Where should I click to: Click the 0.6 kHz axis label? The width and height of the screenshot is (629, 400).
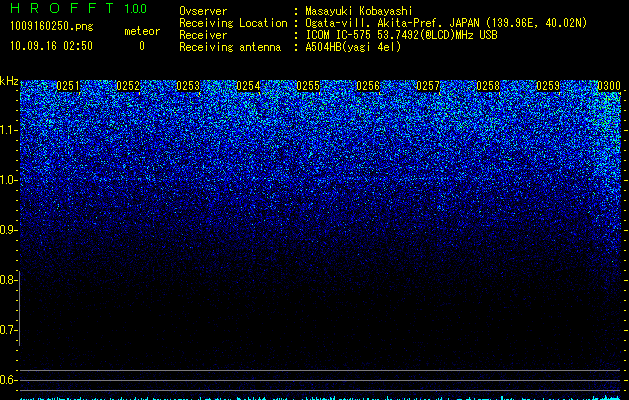click(x=8, y=380)
